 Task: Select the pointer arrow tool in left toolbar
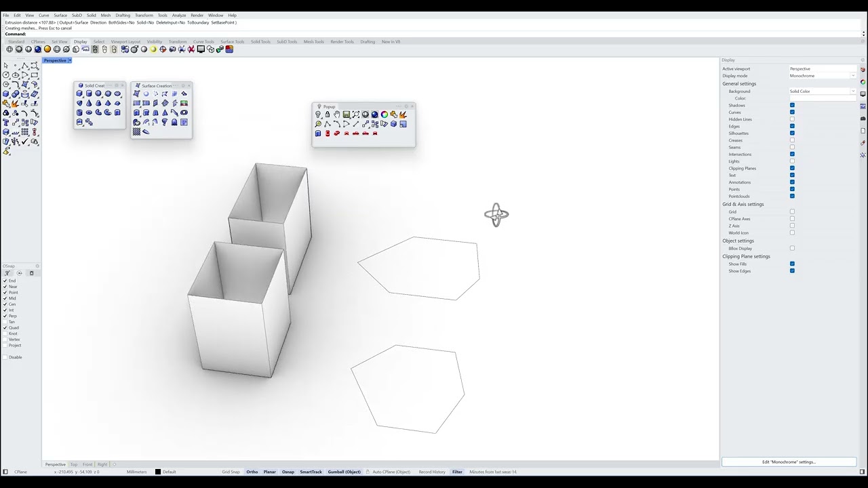coord(6,66)
